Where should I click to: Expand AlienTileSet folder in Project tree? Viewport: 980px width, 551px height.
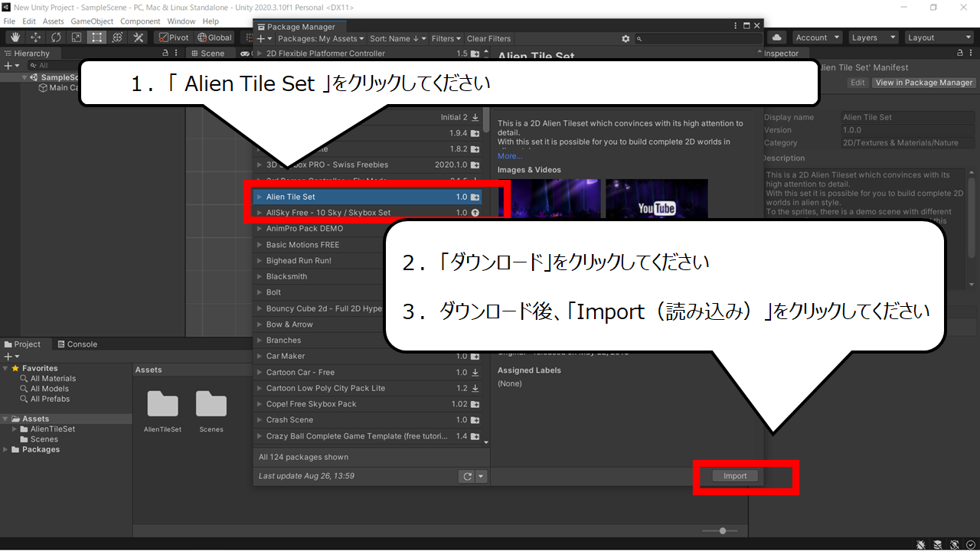point(15,429)
